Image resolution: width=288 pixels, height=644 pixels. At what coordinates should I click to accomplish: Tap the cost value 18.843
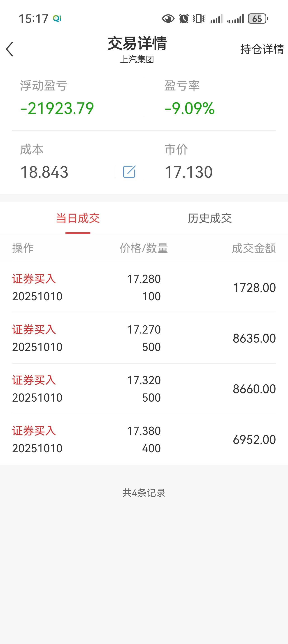[44, 172]
